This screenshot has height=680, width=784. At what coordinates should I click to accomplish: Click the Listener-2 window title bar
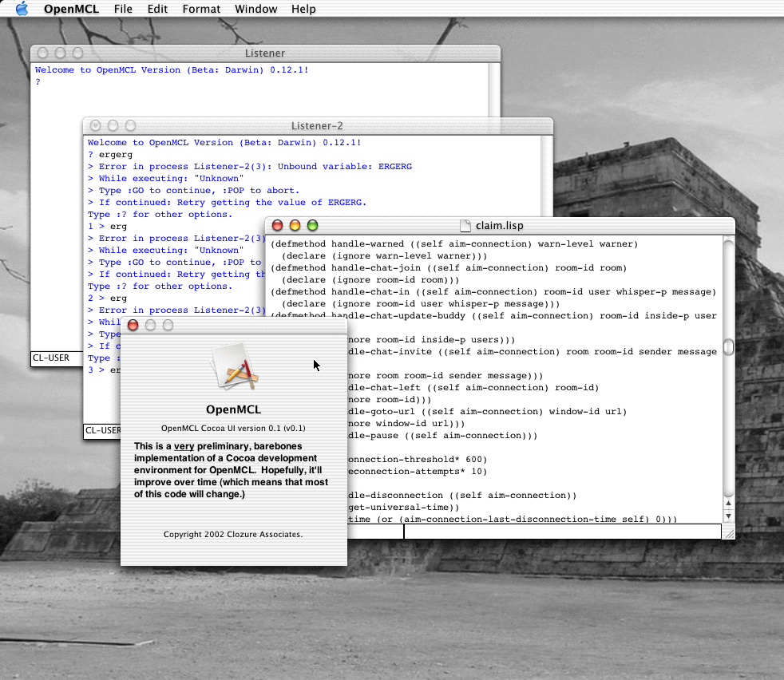(x=318, y=126)
